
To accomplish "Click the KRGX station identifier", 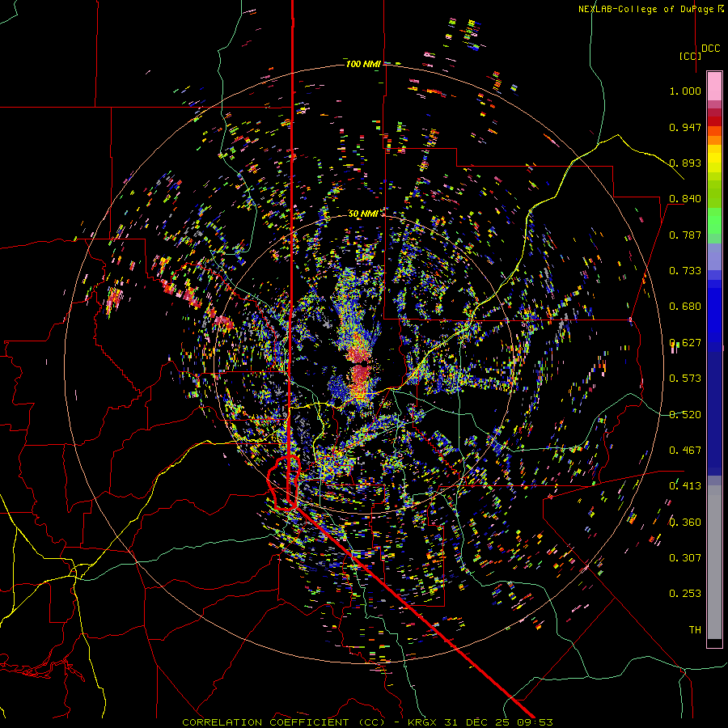I will (x=423, y=722).
